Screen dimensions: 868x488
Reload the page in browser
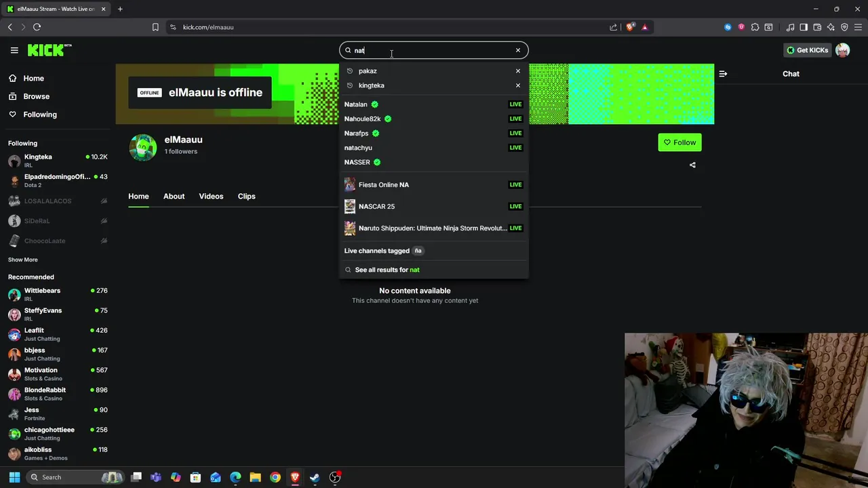coord(37,27)
